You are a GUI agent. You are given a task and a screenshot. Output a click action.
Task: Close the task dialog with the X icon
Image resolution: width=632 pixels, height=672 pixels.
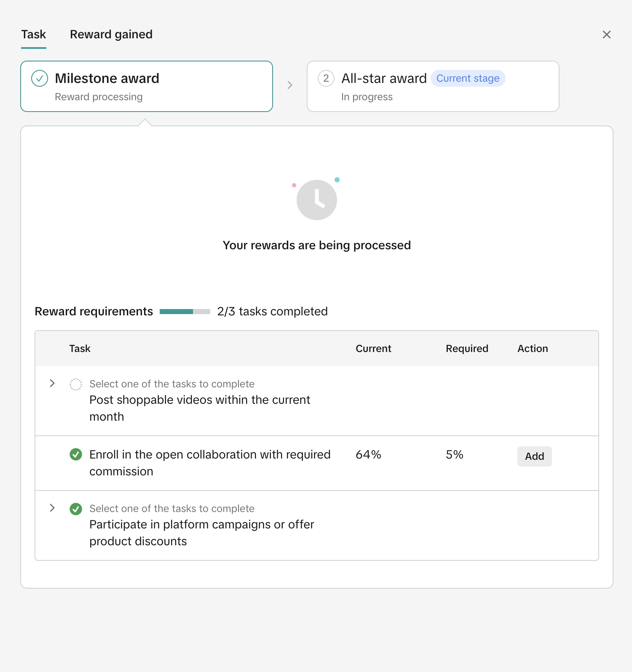(606, 35)
